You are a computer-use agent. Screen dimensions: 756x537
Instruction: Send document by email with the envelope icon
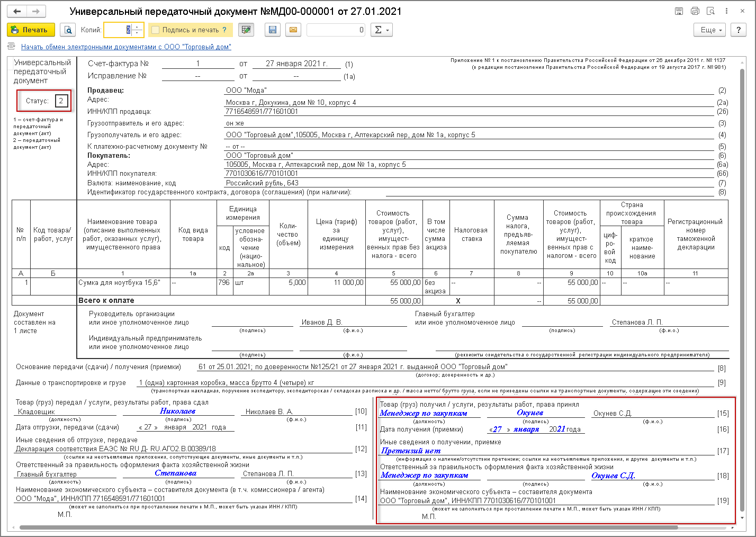click(x=293, y=30)
